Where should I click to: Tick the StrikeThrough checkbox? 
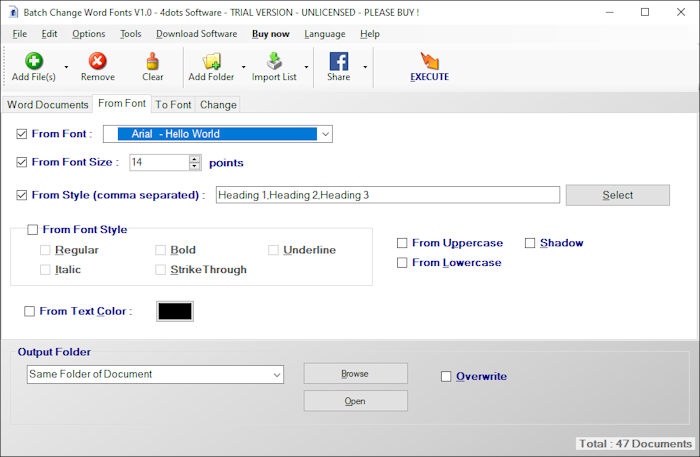tap(160, 270)
